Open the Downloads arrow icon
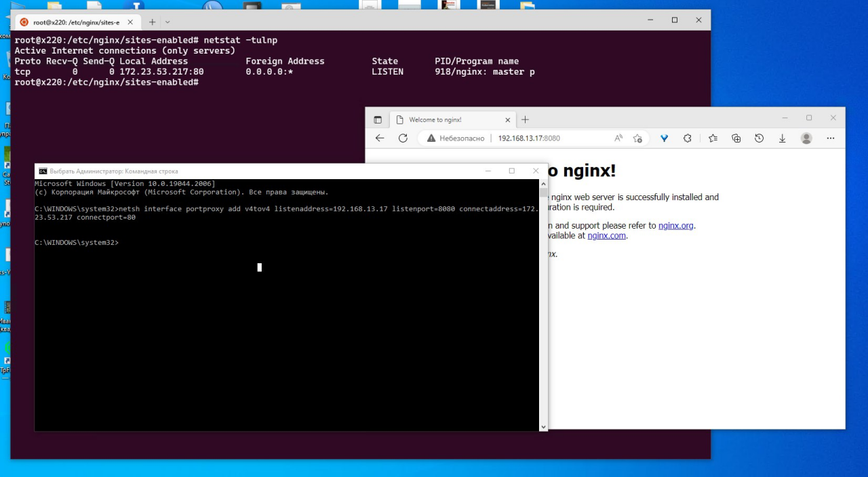 [782, 138]
